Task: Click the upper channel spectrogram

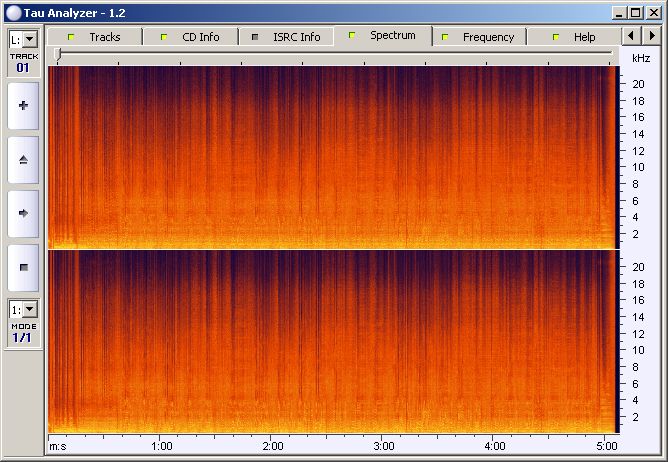Action: [331, 157]
